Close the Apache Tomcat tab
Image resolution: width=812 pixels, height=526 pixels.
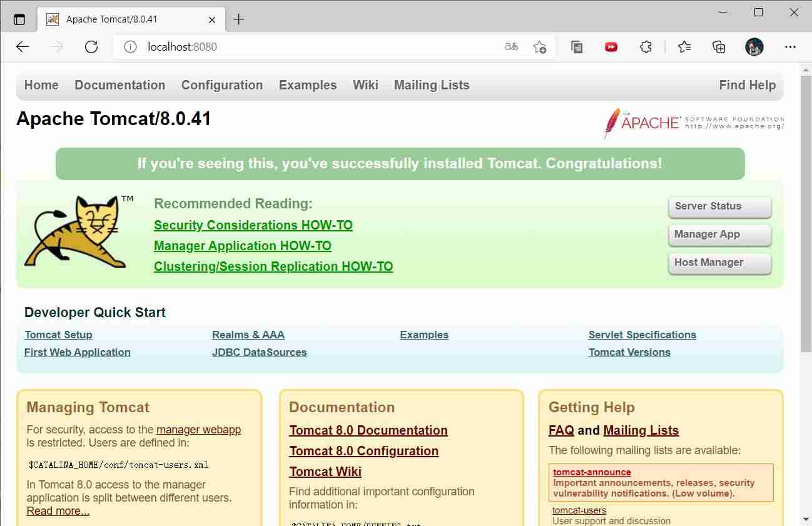coord(212,19)
